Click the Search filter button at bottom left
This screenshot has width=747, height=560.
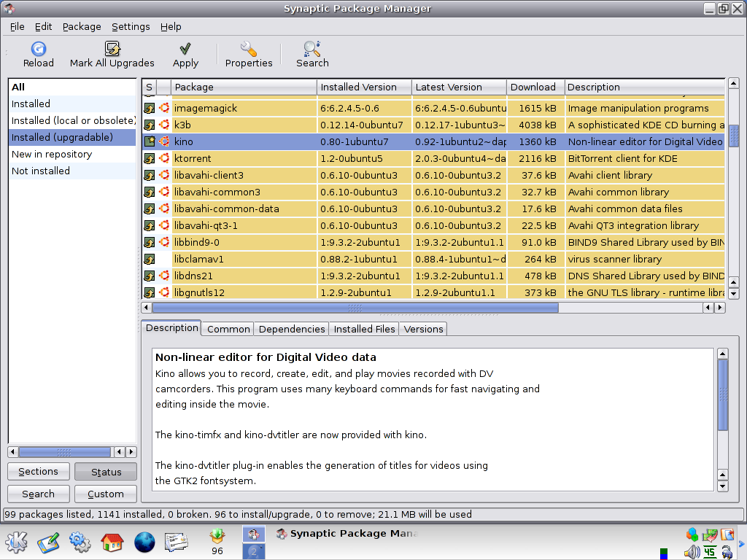(x=39, y=494)
